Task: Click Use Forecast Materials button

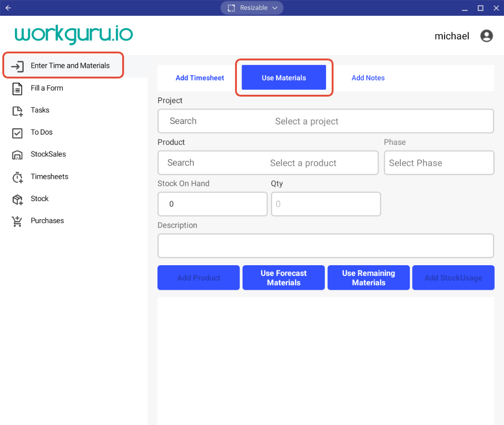Action: pyautogui.click(x=283, y=278)
